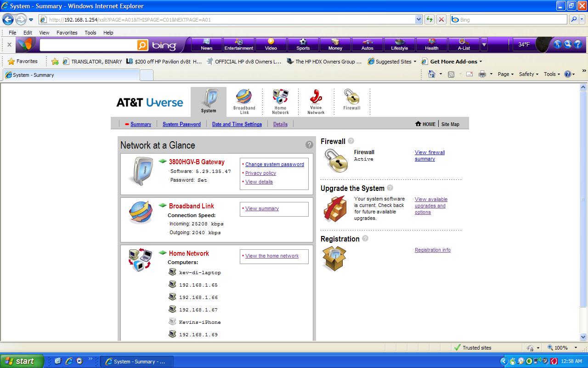Open the new tab button
588x368 pixels.
pos(147,75)
